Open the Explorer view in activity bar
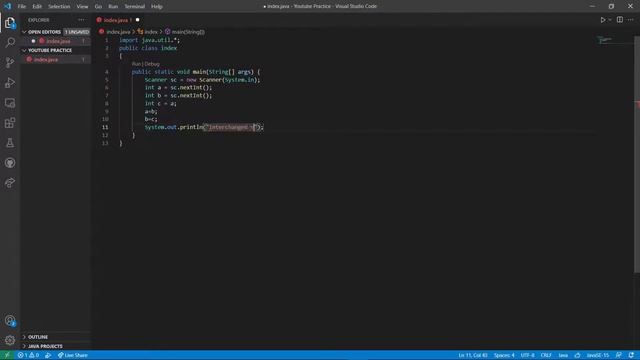The image size is (640, 360). click(10, 23)
